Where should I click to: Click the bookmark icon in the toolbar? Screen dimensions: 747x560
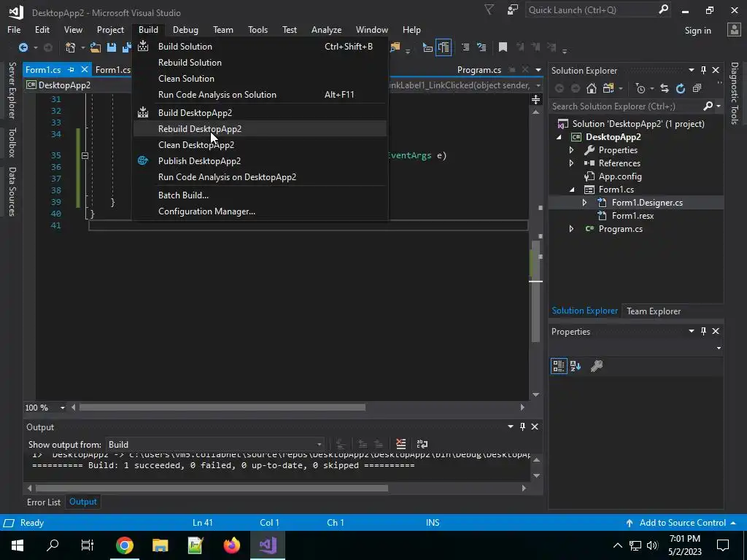503,47
